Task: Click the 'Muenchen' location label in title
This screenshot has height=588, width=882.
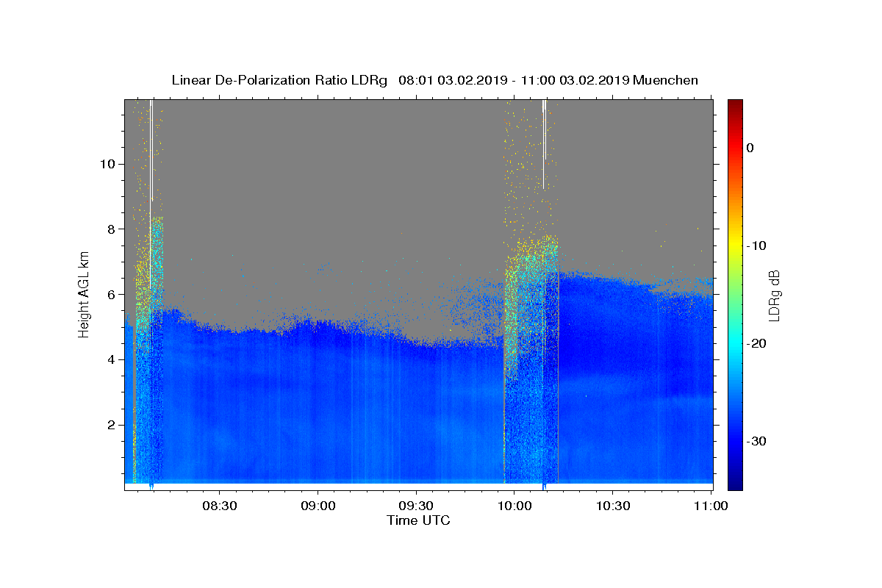Action: (x=665, y=80)
